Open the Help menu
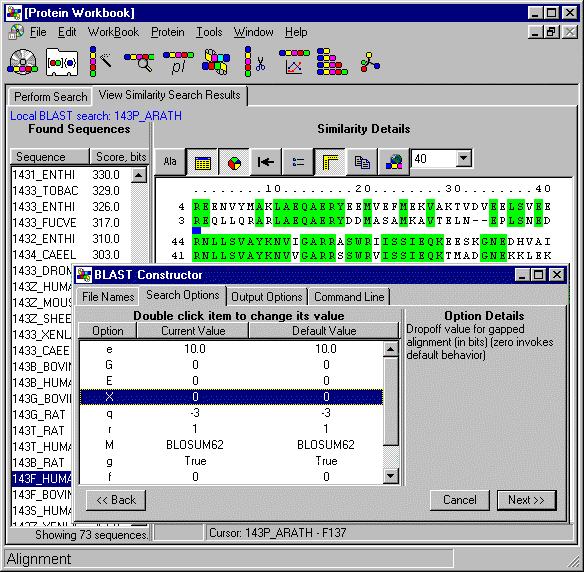The height and width of the screenshot is (572, 584). 296,32
